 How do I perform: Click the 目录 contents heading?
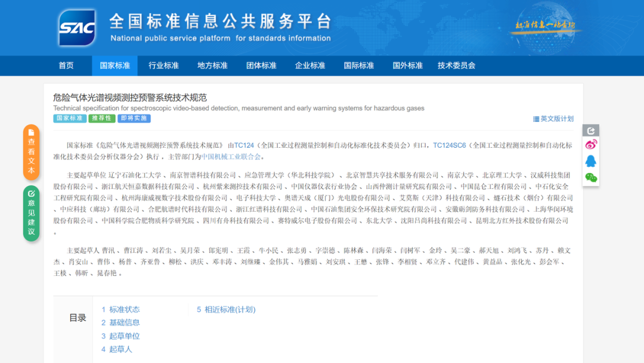coord(77,318)
